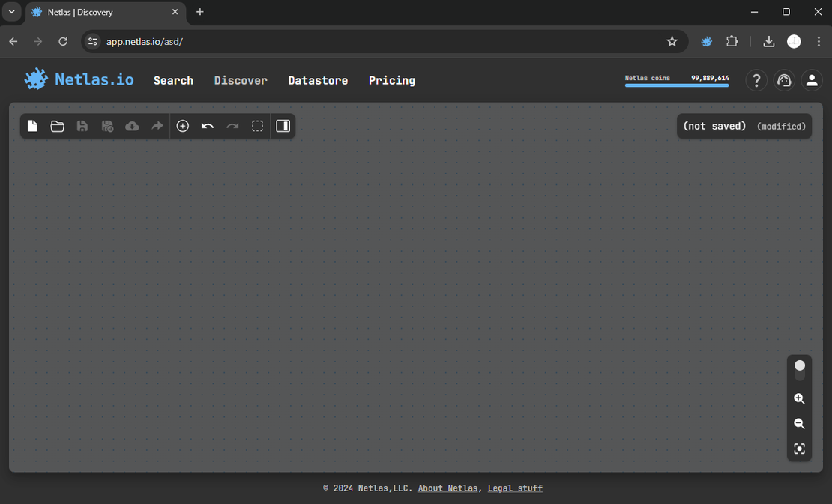Open the About Netlas link
This screenshot has width=832, height=504.
pyautogui.click(x=447, y=488)
